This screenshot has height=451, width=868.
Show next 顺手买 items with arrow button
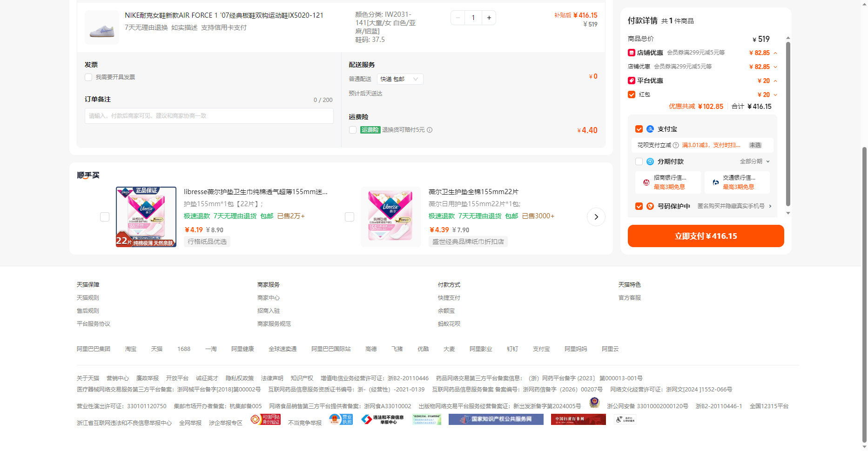596,217
